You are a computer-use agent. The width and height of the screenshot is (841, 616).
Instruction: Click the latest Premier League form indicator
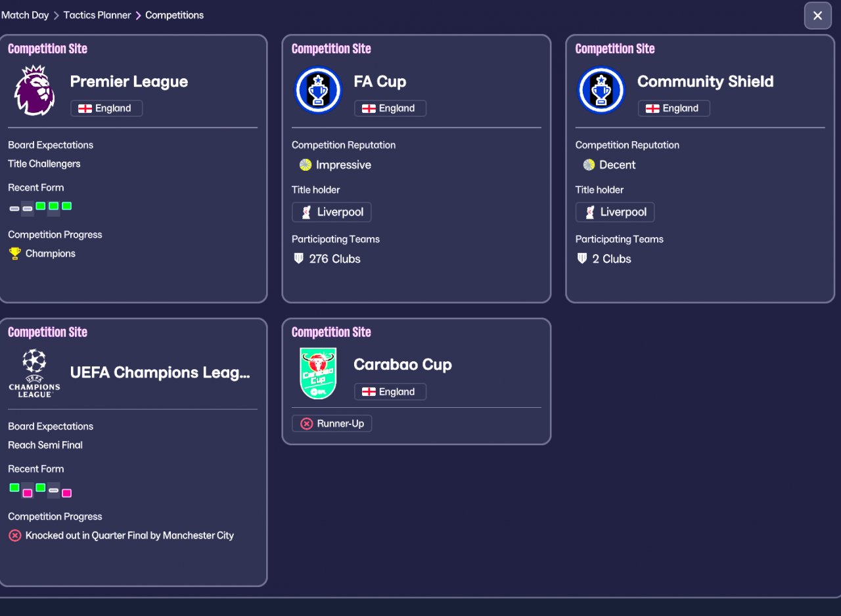pyautogui.click(x=66, y=206)
